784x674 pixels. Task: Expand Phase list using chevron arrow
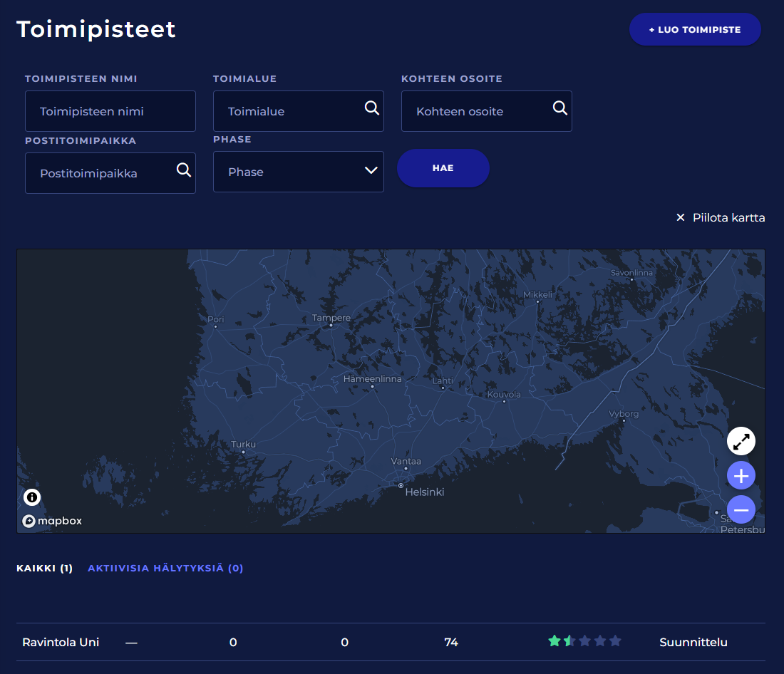click(371, 170)
